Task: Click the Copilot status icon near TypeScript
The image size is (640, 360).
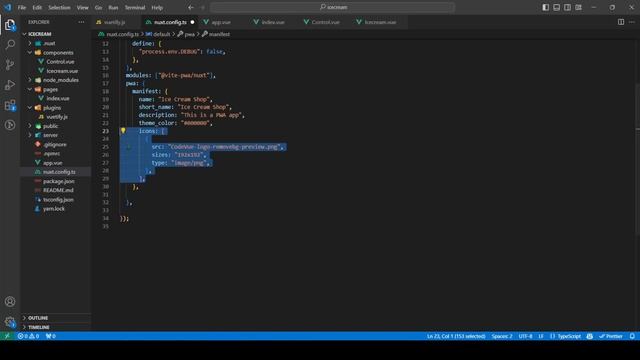Action: pos(589,336)
